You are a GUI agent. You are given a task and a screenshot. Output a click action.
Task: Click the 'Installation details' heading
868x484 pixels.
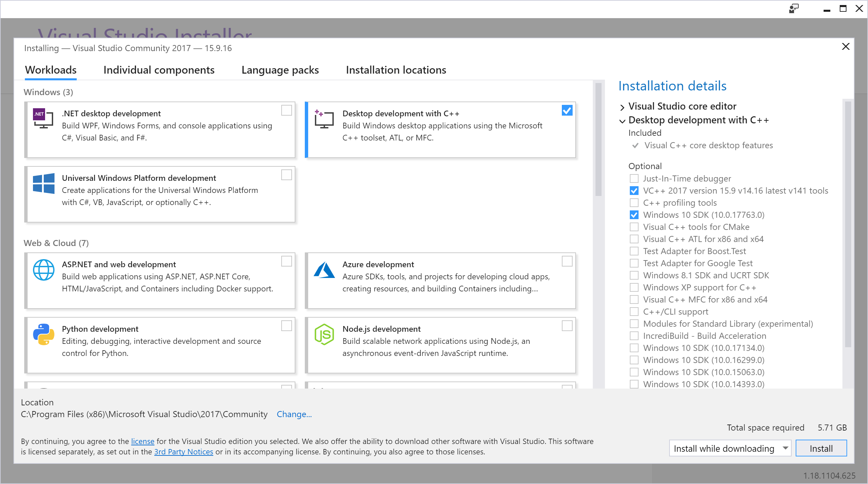tap(672, 86)
